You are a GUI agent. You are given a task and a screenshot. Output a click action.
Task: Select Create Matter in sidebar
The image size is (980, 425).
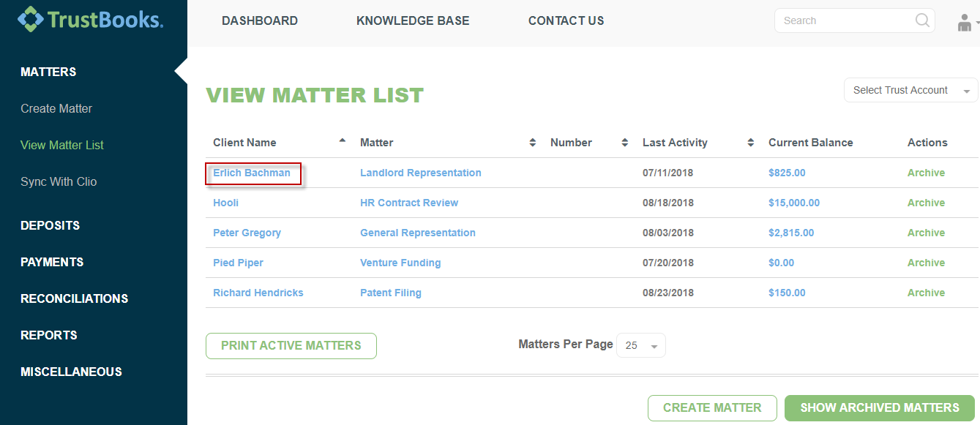click(56, 108)
